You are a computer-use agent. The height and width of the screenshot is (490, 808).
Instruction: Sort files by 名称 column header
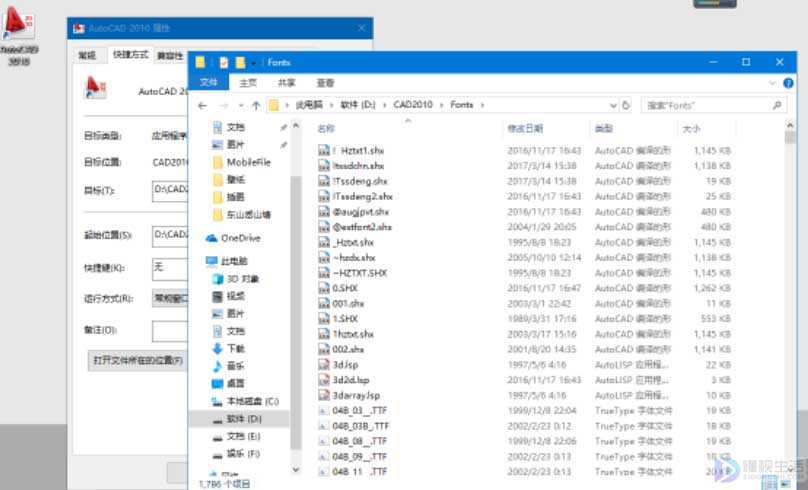point(326,128)
